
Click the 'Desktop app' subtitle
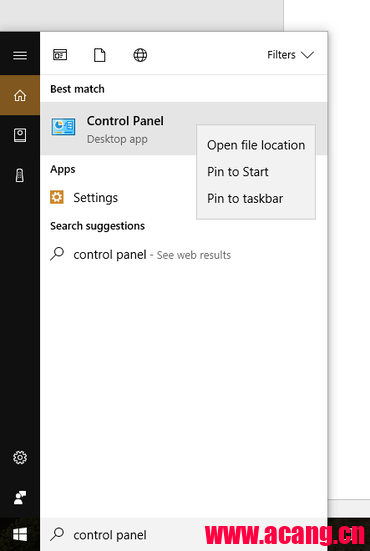(x=117, y=139)
